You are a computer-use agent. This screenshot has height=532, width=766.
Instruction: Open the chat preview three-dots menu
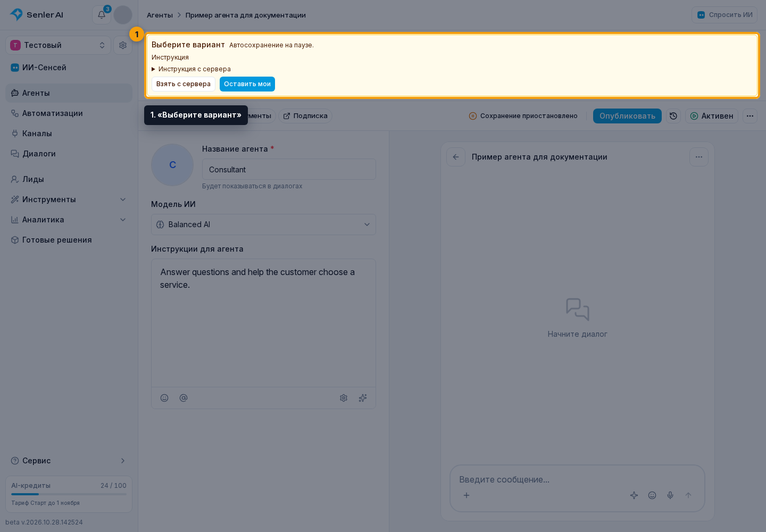(699, 157)
